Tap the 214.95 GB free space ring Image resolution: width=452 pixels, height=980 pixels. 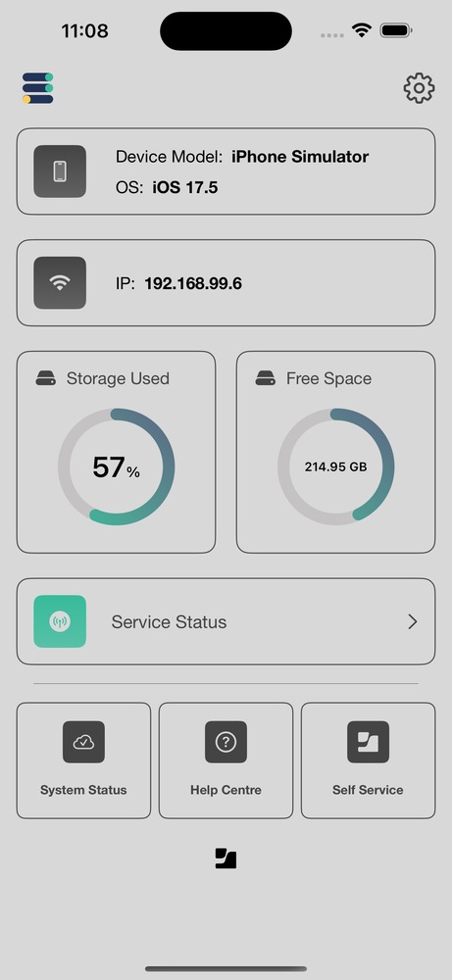click(335, 466)
